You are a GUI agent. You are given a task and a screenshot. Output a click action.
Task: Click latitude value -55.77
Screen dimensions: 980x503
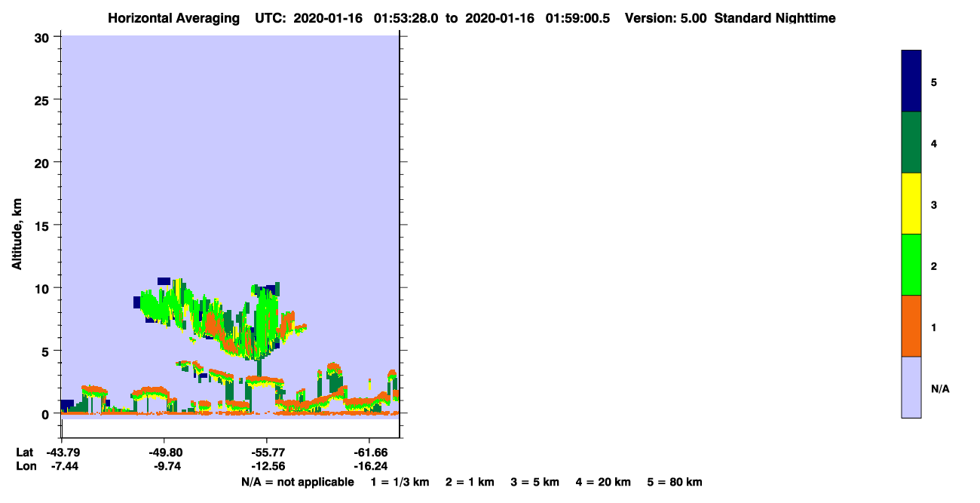[267, 452]
